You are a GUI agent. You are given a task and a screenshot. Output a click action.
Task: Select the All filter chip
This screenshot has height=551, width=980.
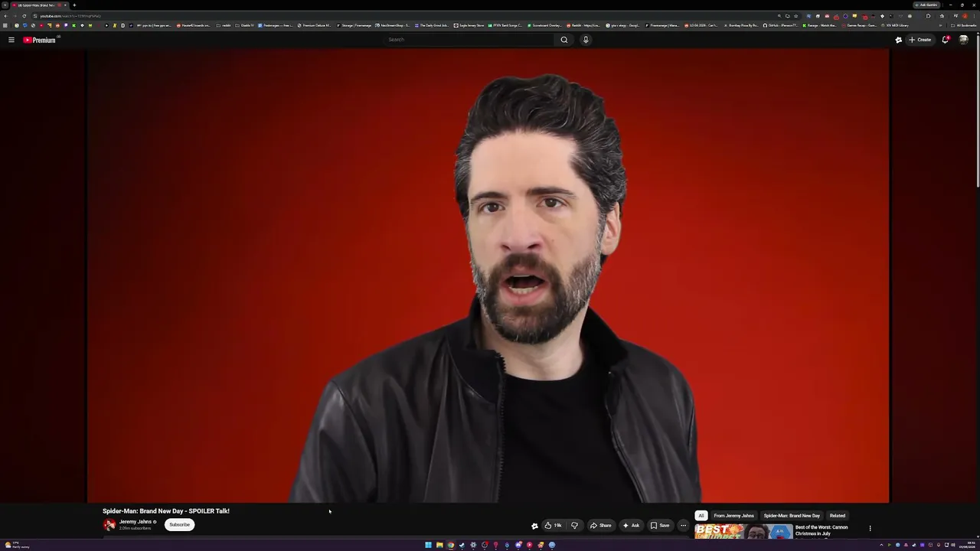point(701,516)
